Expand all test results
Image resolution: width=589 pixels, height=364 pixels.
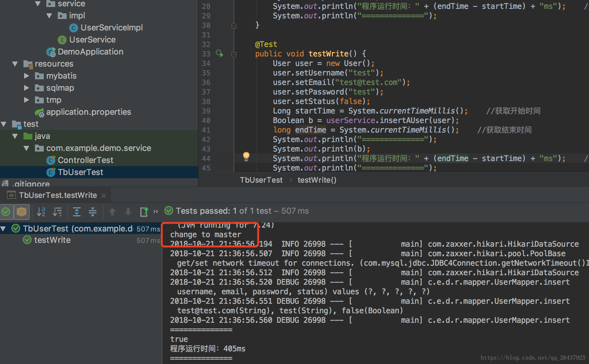click(76, 212)
